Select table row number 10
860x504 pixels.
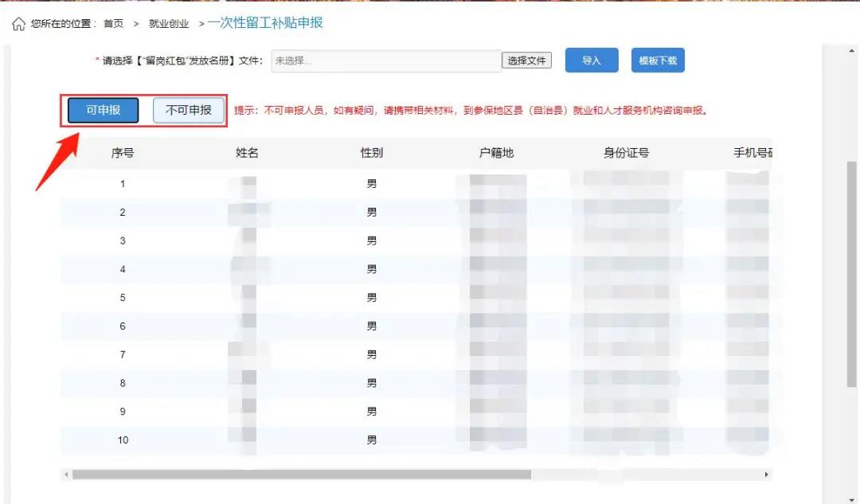pyautogui.click(x=123, y=440)
